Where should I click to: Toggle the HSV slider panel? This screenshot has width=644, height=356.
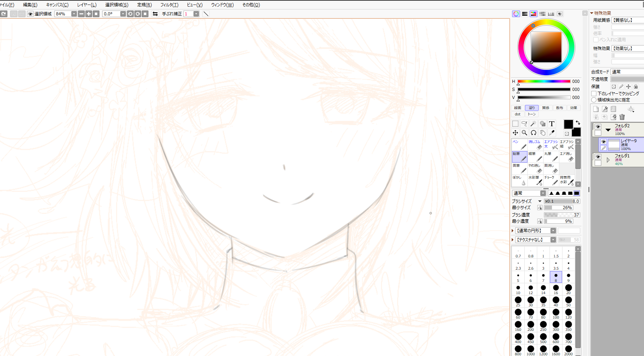coord(533,14)
